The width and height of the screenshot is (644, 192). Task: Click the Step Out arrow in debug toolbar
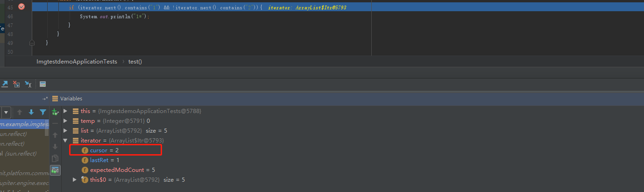point(5,84)
